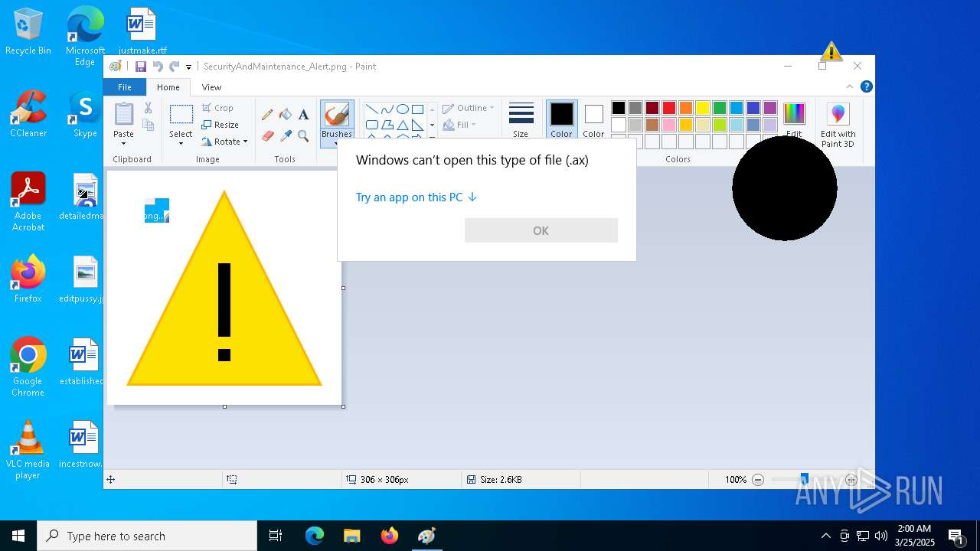Select the Fill with color bucket tool

[x=286, y=115]
